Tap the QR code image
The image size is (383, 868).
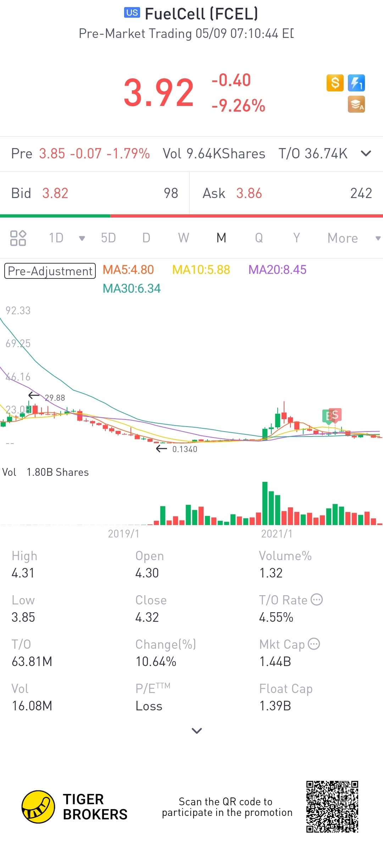tap(332, 807)
